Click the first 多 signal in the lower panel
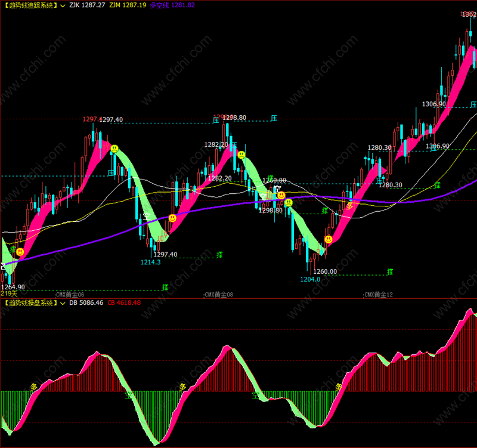Image resolution: width=477 pixels, height=448 pixels. 34,387
